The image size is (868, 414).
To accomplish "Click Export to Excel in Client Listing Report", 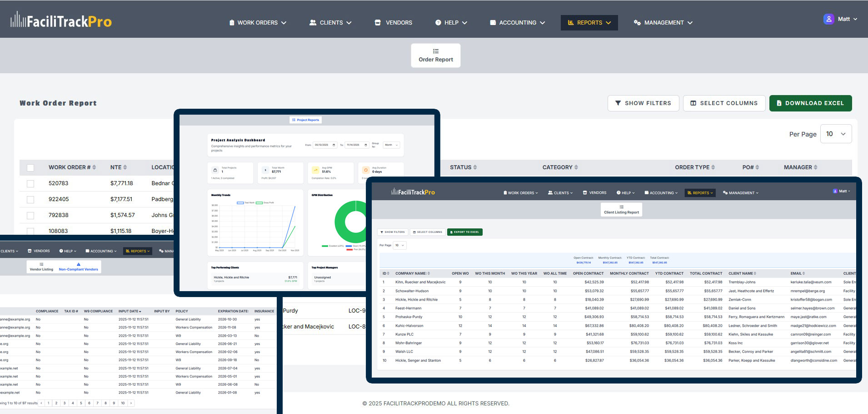I will [x=464, y=232].
